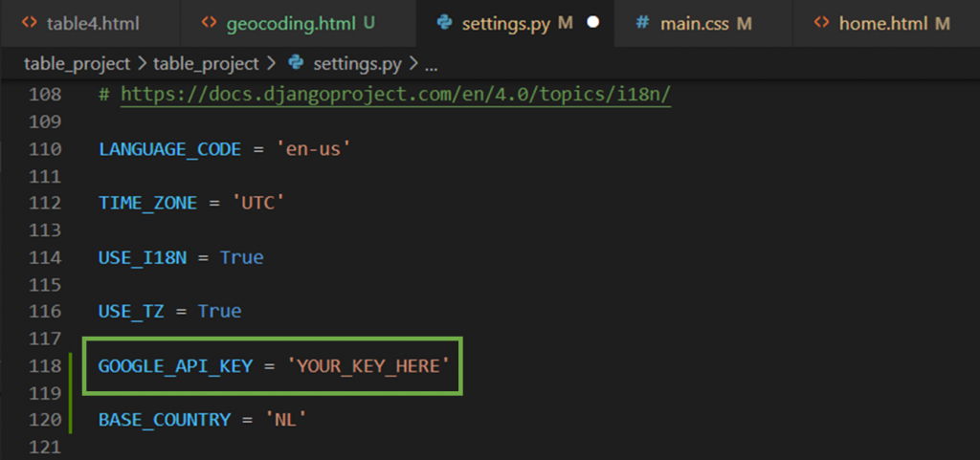This screenshot has width=980, height=460.
Task: Open the home.html tab
Action: click(885, 23)
